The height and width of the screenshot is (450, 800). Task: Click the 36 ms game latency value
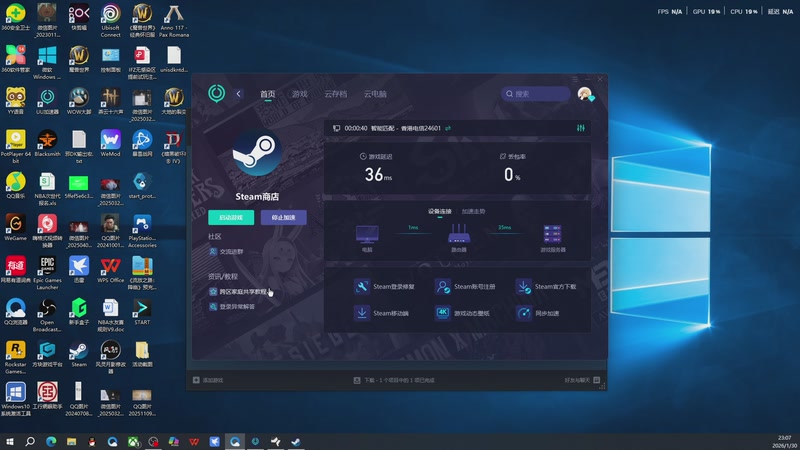[x=378, y=174]
